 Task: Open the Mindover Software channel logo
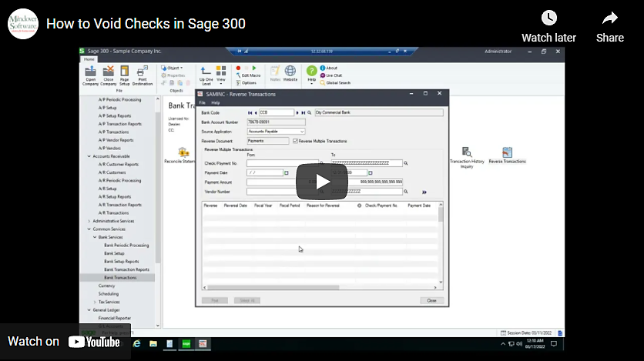(23, 24)
